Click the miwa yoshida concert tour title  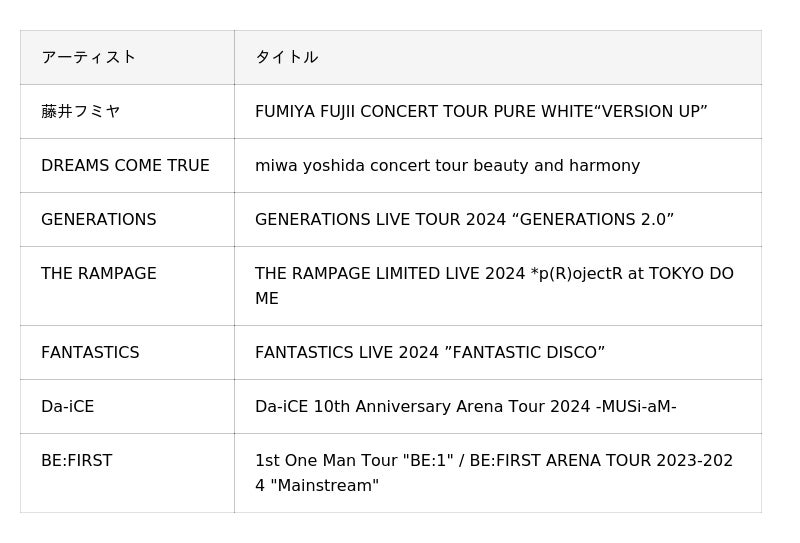point(447,165)
